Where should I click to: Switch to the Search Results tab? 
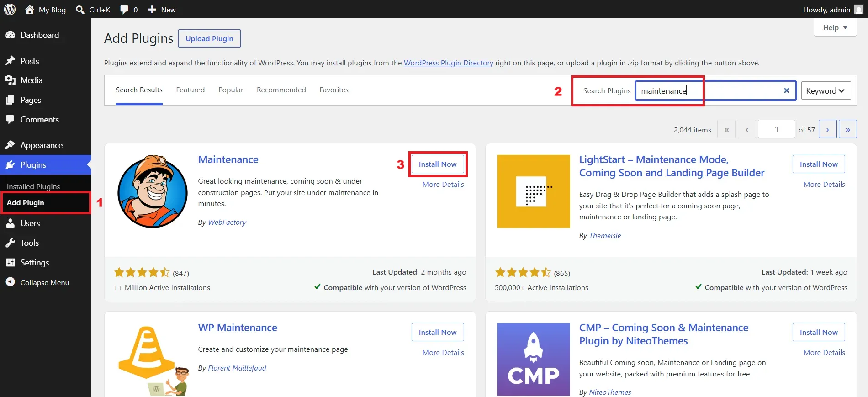(139, 90)
